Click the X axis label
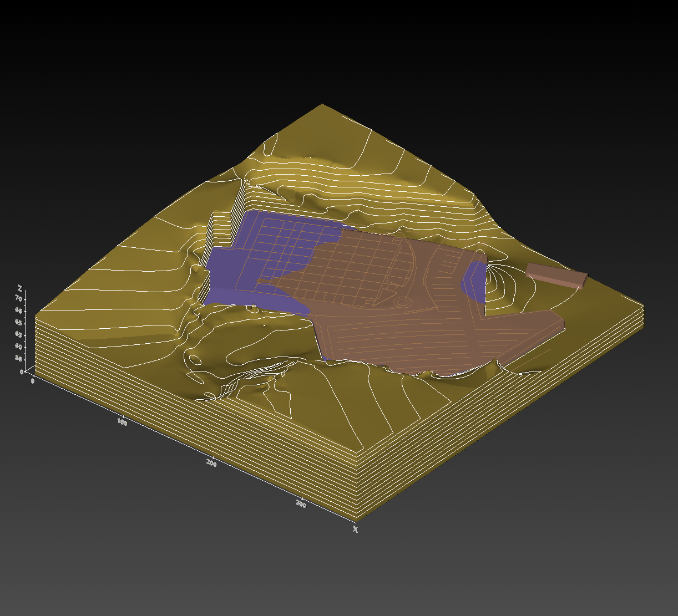The height and width of the screenshot is (616, 678). [355, 530]
